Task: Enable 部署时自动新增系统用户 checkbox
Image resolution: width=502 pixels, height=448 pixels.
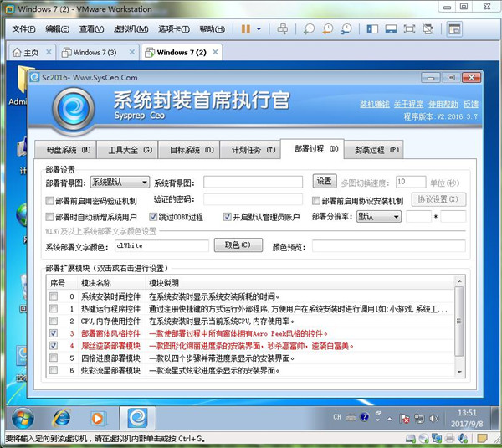Action: [49, 217]
